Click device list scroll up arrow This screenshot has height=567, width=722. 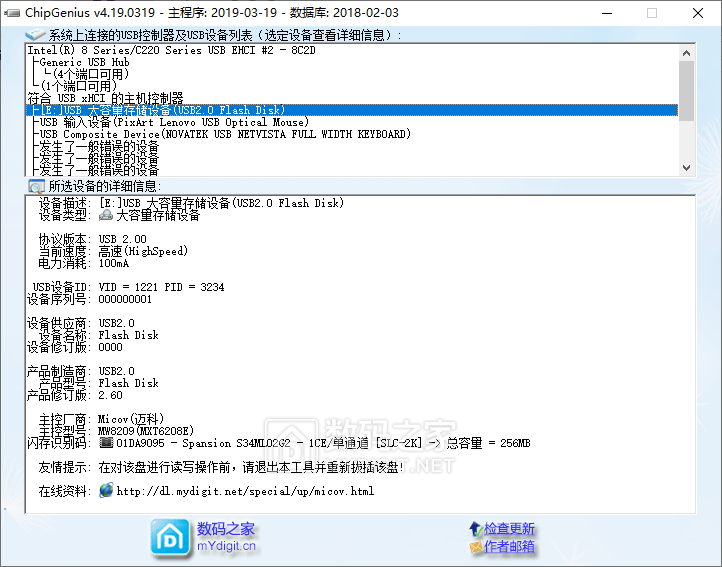686,53
